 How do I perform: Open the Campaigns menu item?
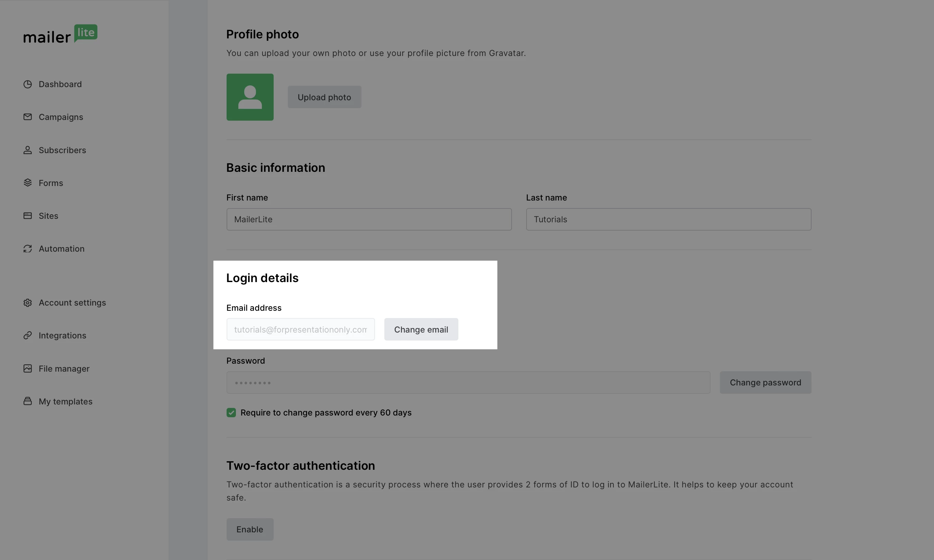61,117
